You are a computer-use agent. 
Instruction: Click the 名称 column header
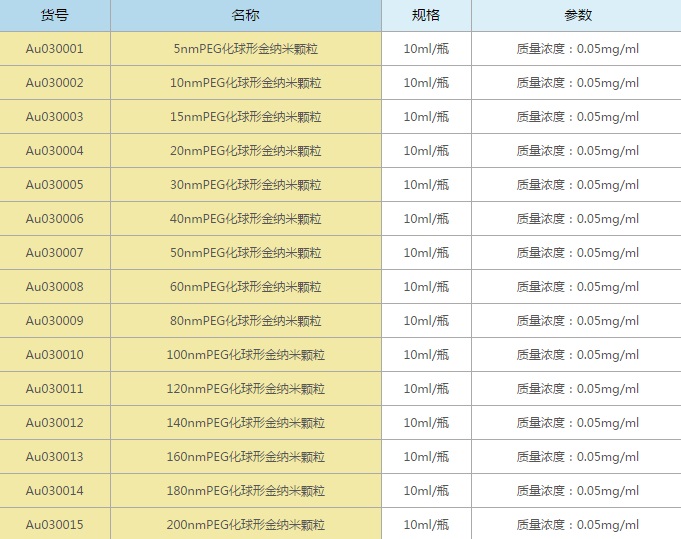[x=245, y=15]
